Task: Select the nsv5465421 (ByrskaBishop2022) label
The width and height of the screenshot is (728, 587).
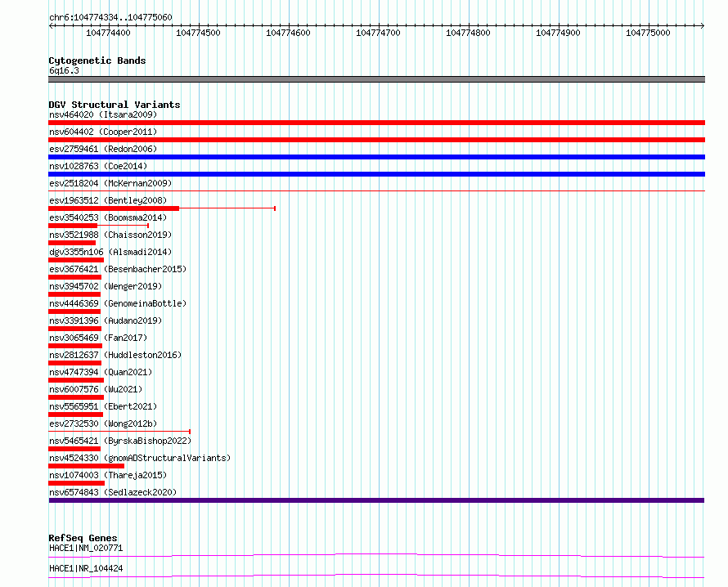Action: [x=120, y=441]
